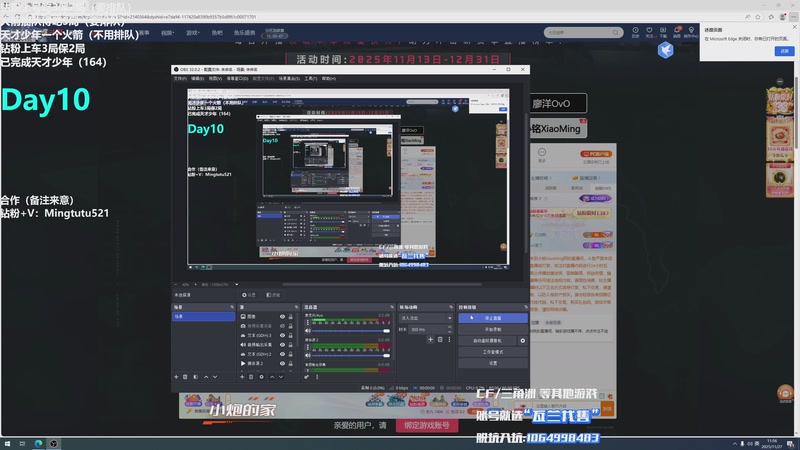Screen dimensions: 800x450
Task: Open transition properties three-dot menu
Action: (449, 339)
